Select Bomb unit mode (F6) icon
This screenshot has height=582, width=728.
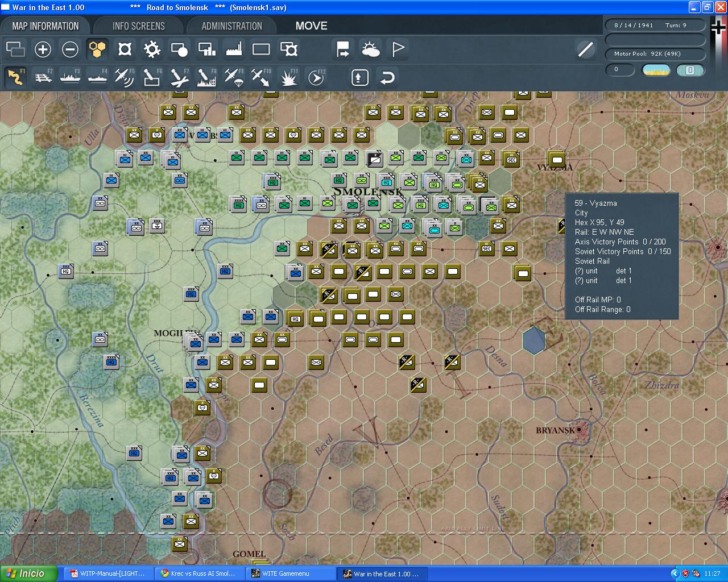152,77
